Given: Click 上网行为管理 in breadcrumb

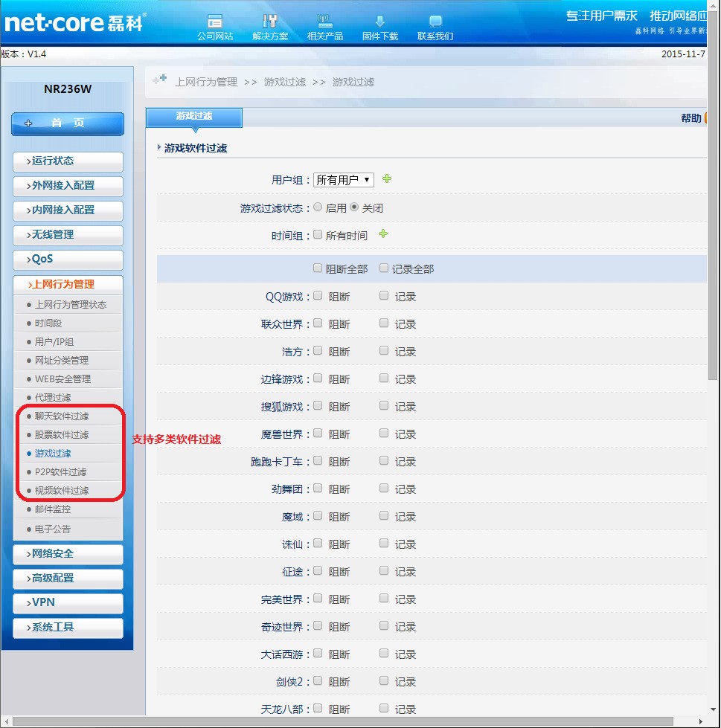Looking at the screenshot, I should 206,83.
